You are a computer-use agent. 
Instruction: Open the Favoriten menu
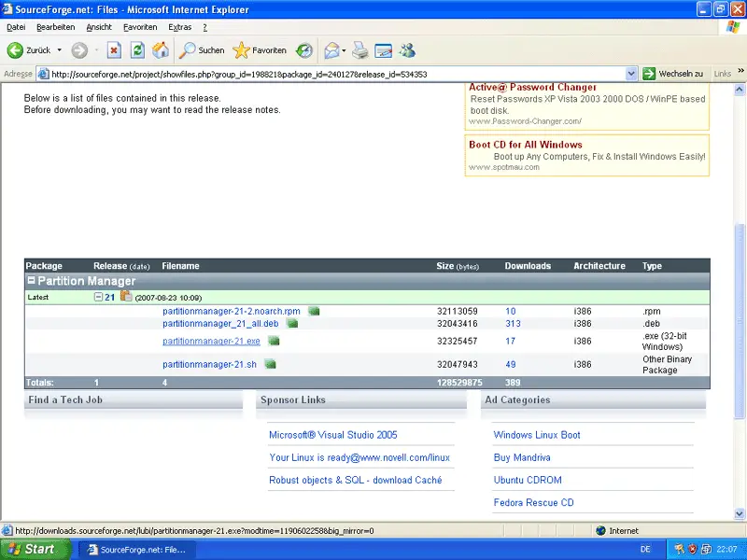click(140, 27)
